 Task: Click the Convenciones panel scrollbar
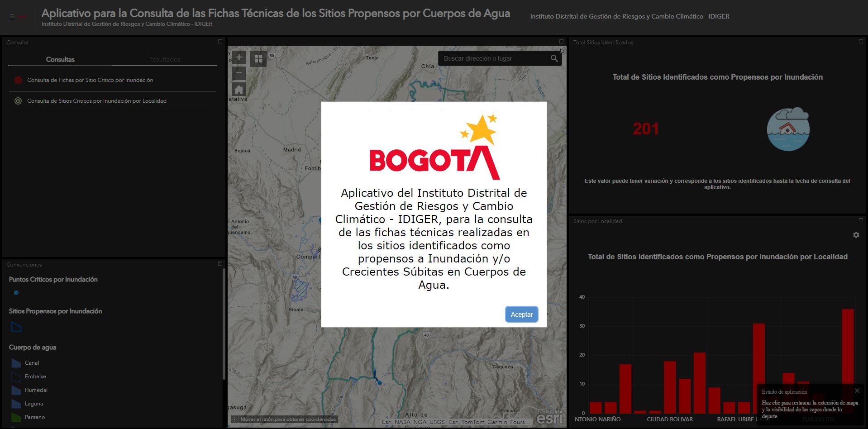(x=224, y=324)
